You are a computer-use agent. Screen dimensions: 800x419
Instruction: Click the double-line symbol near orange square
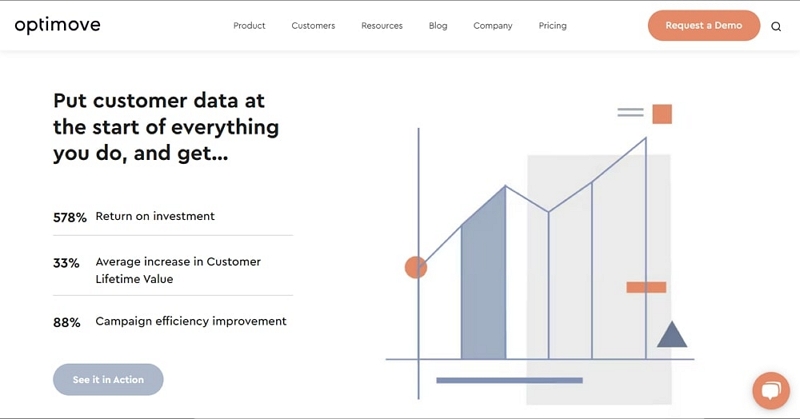pos(630,112)
